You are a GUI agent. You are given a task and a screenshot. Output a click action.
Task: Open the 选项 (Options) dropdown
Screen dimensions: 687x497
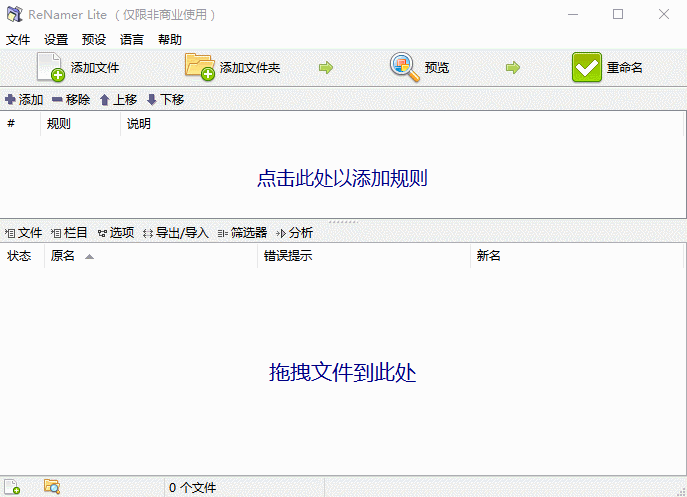[116, 232]
